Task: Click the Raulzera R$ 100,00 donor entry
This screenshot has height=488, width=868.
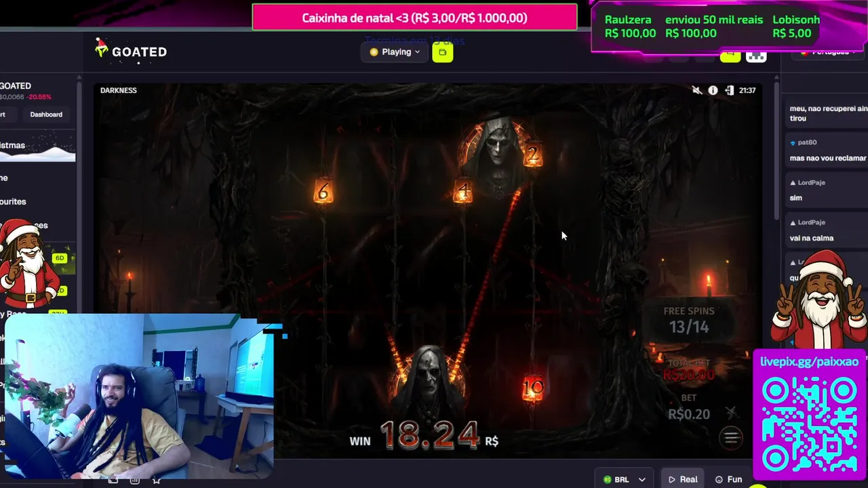Action: (630, 26)
